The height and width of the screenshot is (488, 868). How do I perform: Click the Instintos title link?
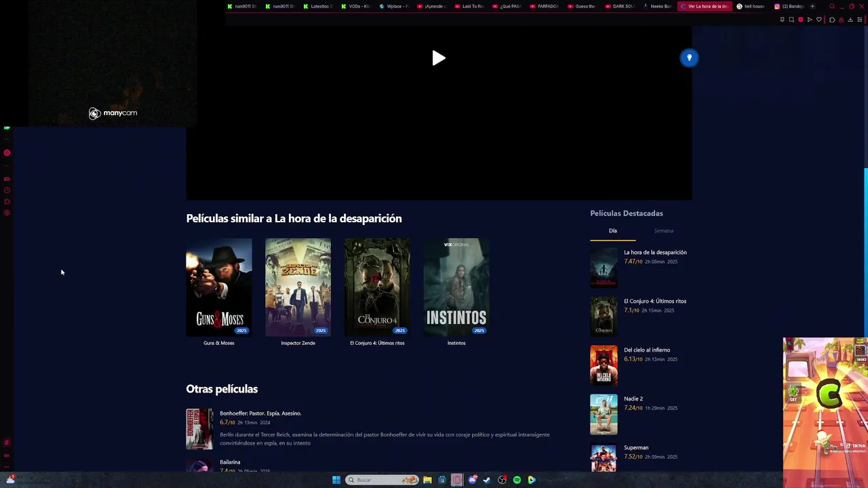coord(456,343)
